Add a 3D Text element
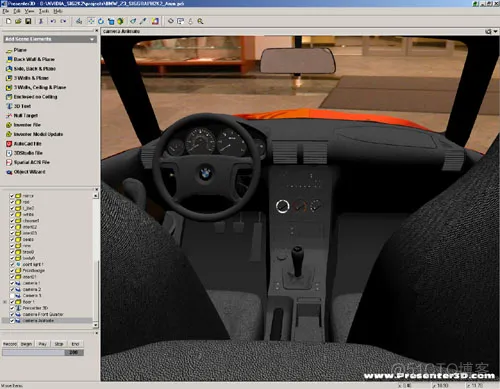Image resolution: width=500 pixels, height=389 pixels. [19, 106]
